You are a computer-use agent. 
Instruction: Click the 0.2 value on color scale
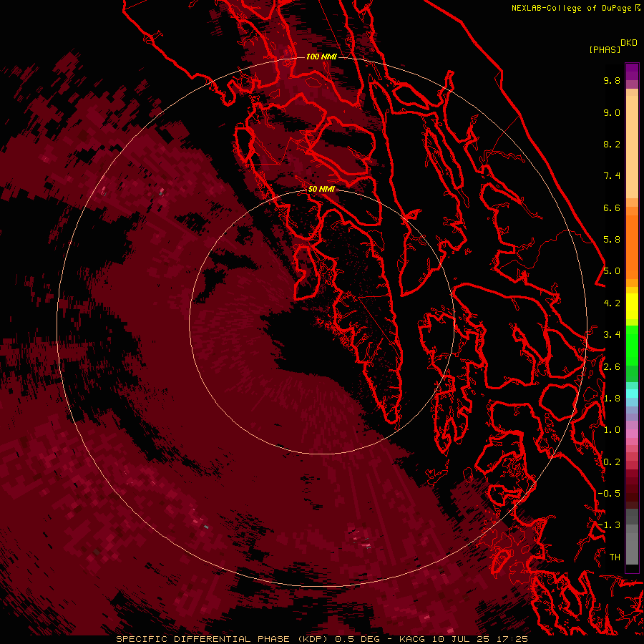point(612,462)
